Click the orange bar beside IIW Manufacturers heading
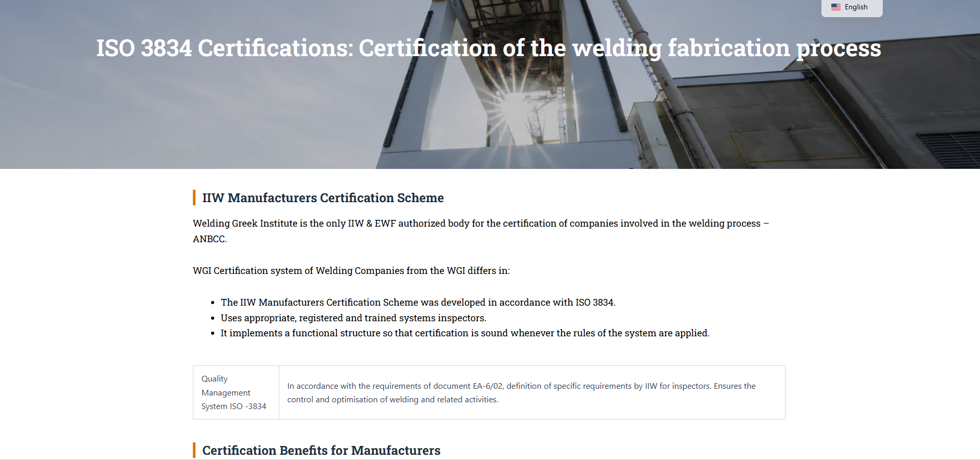The image size is (980, 460). coord(194,198)
